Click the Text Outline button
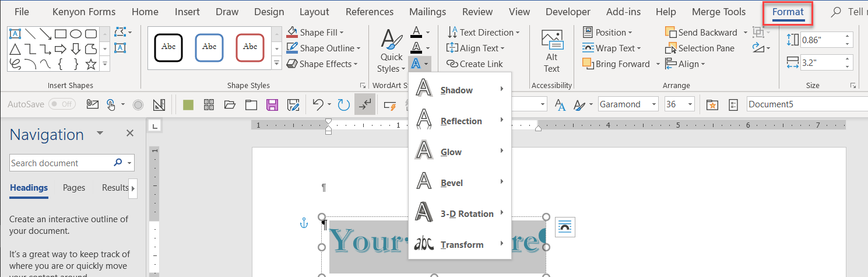 (x=416, y=48)
